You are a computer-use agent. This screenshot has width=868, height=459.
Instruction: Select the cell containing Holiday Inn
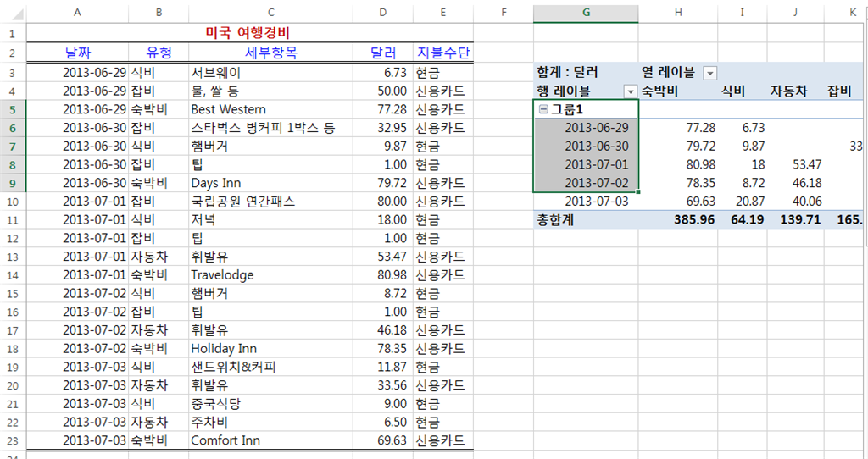pyautogui.click(x=270, y=349)
